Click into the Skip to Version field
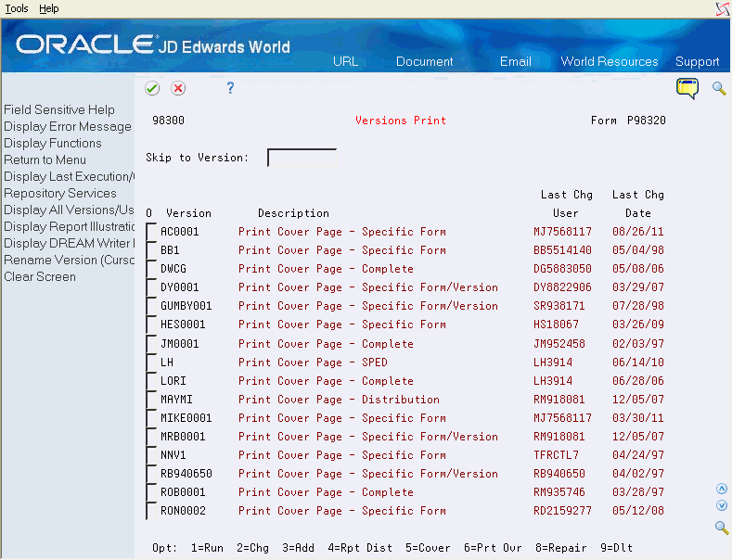Image resolution: width=732 pixels, height=560 pixels. click(x=302, y=158)
